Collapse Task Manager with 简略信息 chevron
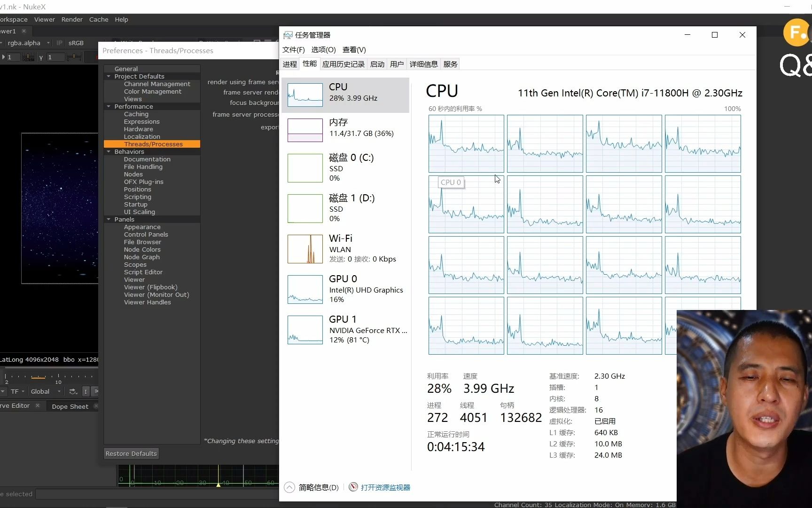Viewport: 812px width, 508px height. tap(290, 487)
